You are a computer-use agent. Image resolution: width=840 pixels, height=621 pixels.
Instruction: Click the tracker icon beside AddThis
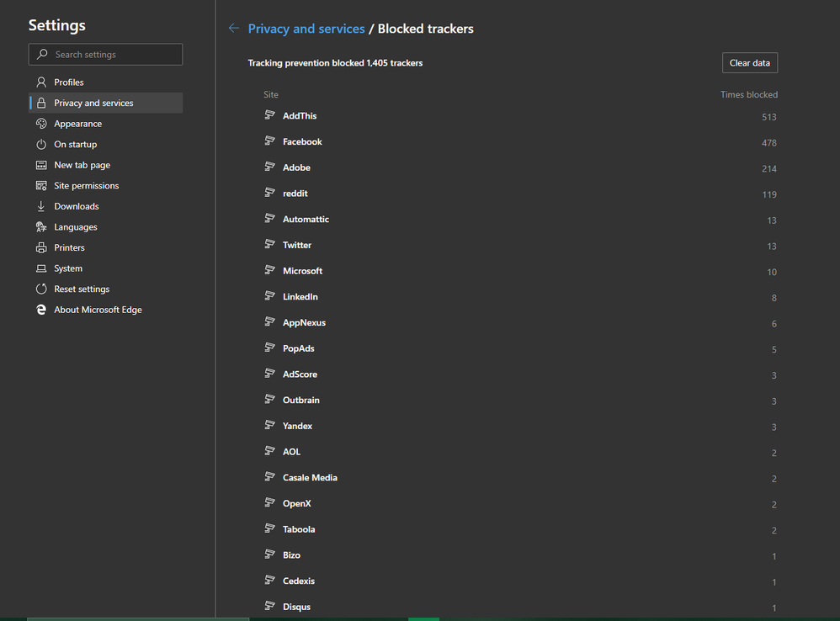(269, 115)
